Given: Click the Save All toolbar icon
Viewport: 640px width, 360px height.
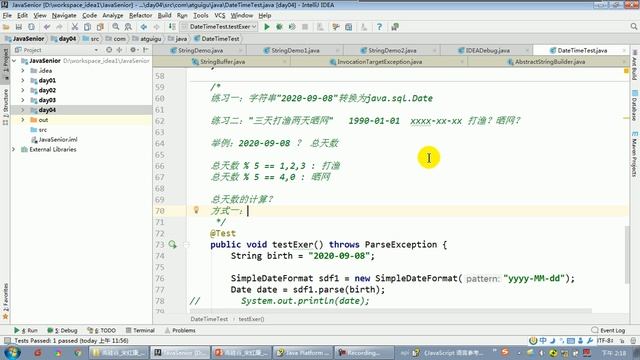Looking at the screenshot, I should coord(18,27).
